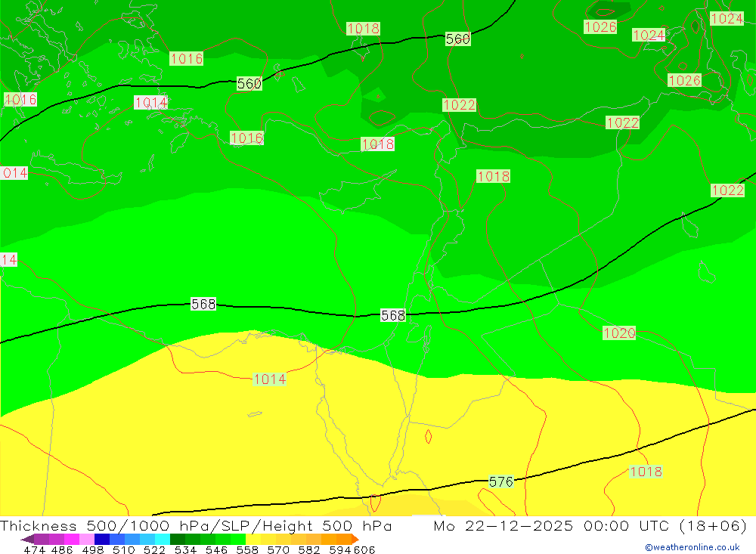Click the orange right arrow of the color scale
The height and width of the screenshot is (554, 756).
coord(355,539)
